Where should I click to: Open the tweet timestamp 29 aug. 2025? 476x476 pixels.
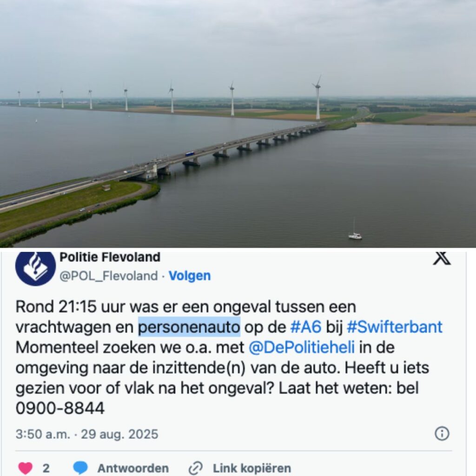click(x=119, y=434)
